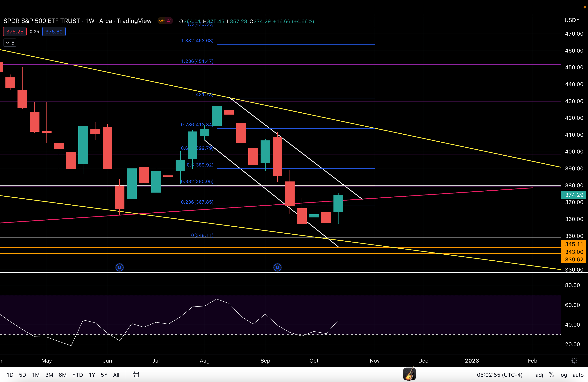
Task: Click the blue 375.60 ask price button
Action: pos(54,31)
